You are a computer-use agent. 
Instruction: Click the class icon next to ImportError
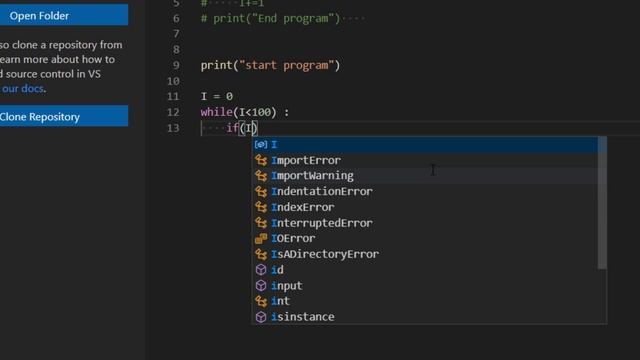(x=261, y=160)
